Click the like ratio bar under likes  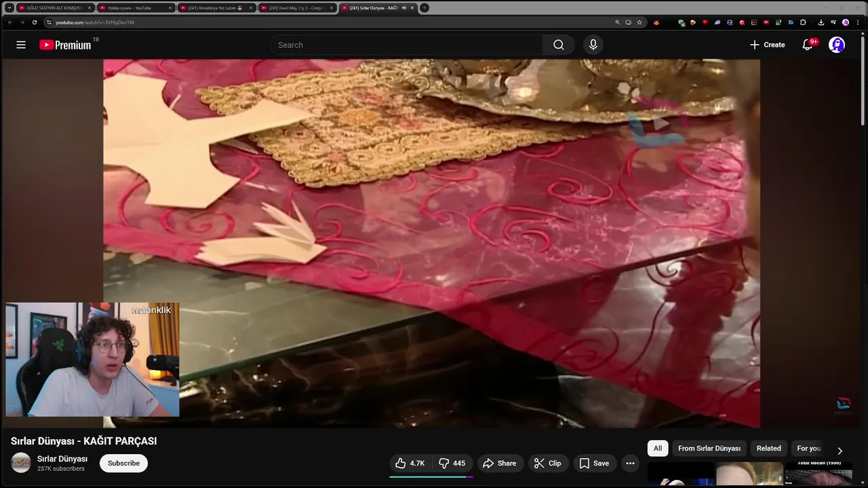431,476
